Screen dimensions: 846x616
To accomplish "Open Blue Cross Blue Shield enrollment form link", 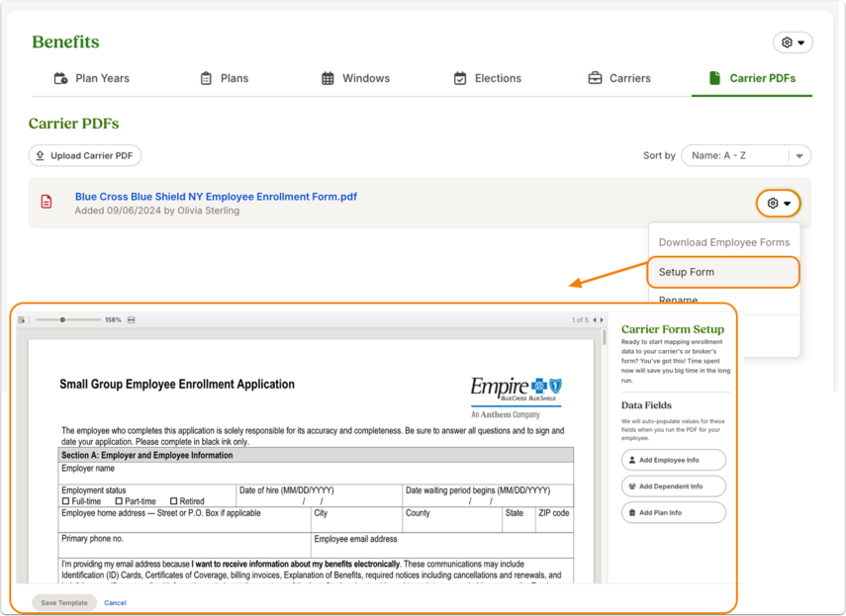I will (216, 196).
